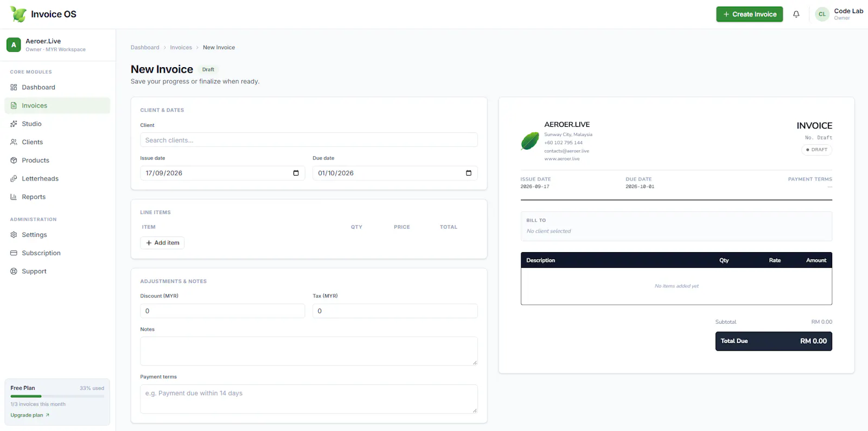Go to Studio in the sidebar
Image resolution: width=868 pixels, height=431 pixels.
pos(57,124)
